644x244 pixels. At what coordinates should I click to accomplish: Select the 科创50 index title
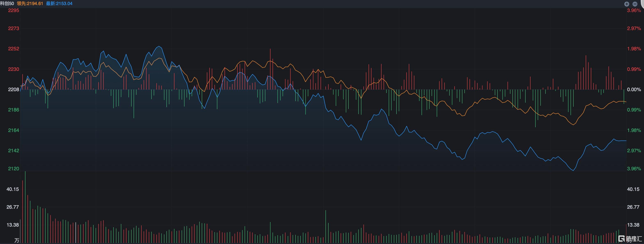tap(7, 3)
